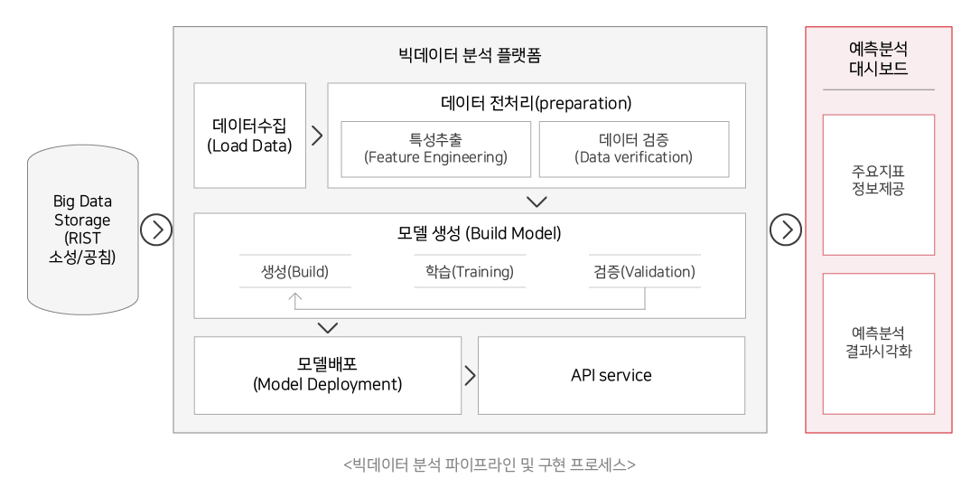Image resolution: width=980 pixels, height=497 pixels.
Task: Click the down chevron below data preparation
Action: pos(537,202)
